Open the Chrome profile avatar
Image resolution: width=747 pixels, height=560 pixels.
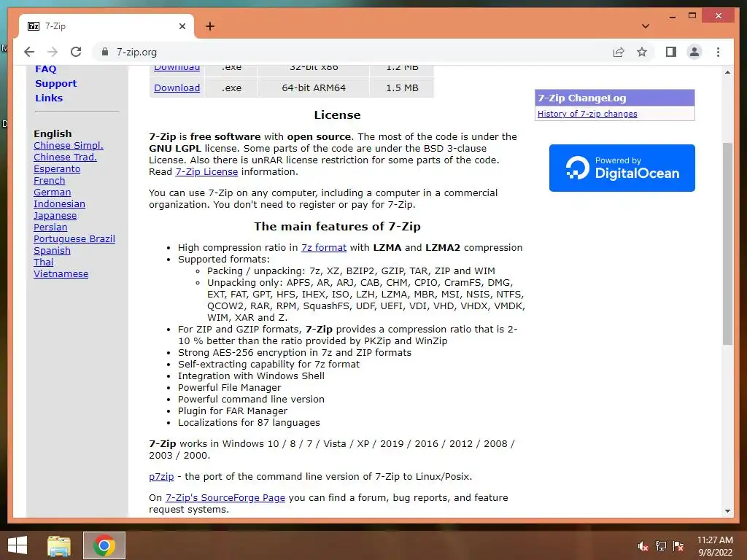694,52
